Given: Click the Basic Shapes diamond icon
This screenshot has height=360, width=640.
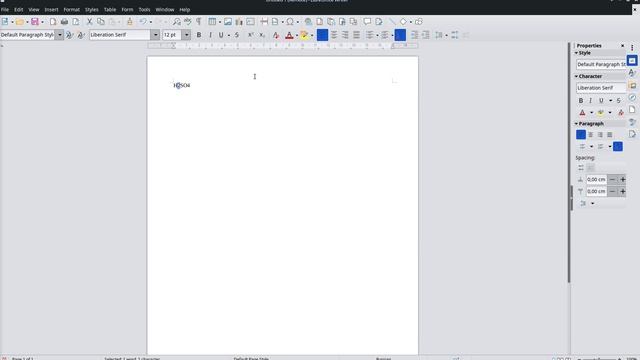Looking at the screenshot, I should click(x=403, y=22).
